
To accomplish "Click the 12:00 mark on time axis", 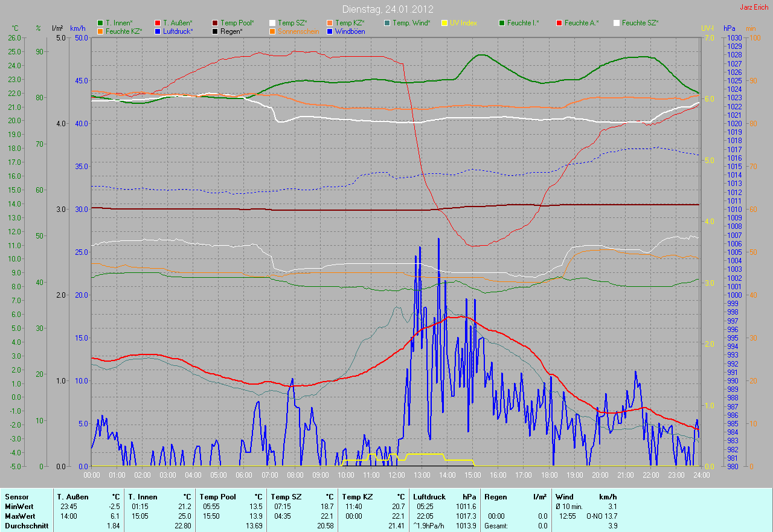I will tap(396, 475).
